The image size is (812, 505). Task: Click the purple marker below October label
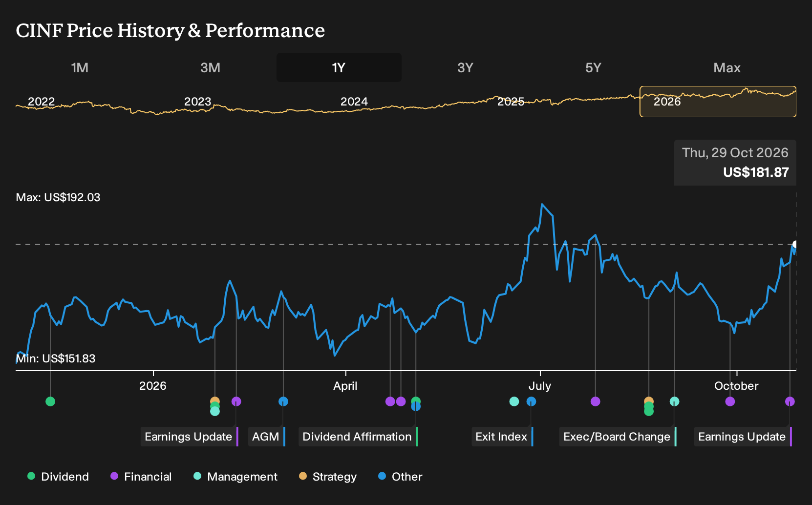tap(730, 401)
